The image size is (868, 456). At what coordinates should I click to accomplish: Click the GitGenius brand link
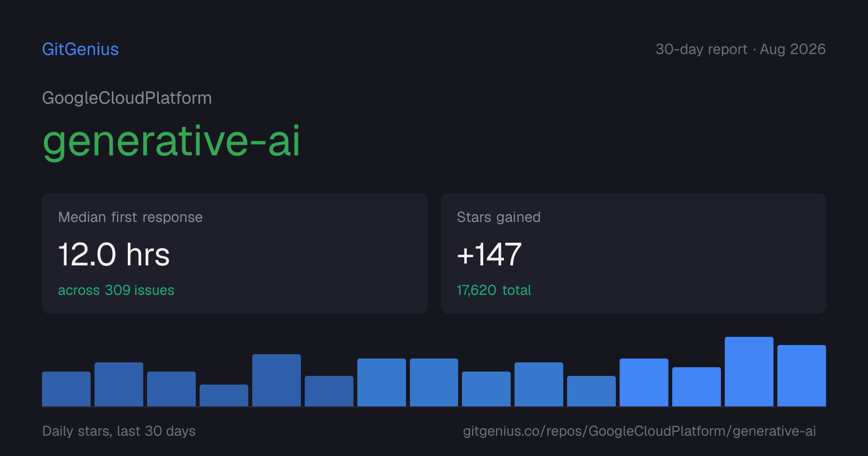(81, 49)
